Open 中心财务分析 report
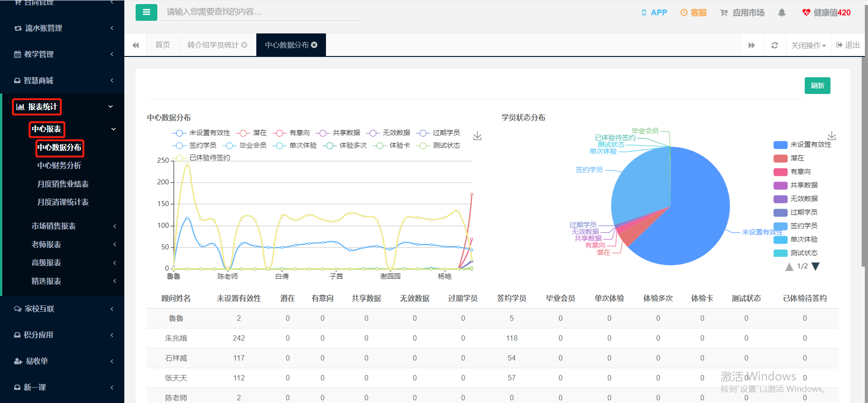Viewport: 868px width, 403px height. (x=59, y=166)
